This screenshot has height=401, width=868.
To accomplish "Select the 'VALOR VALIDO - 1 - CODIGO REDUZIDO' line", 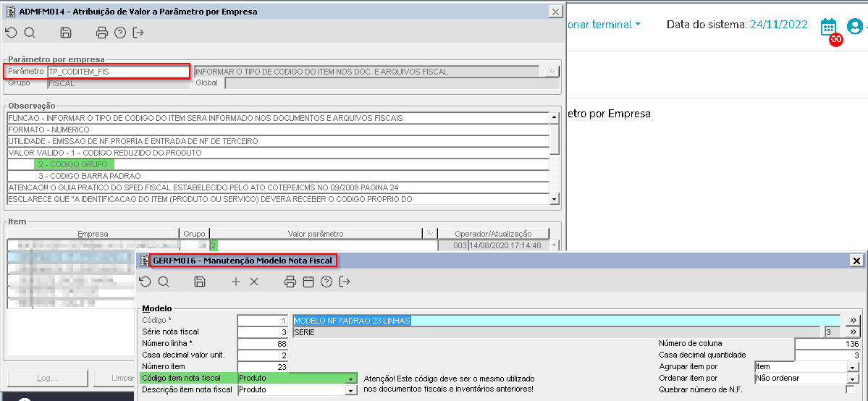I will click(x=278, y=152).
